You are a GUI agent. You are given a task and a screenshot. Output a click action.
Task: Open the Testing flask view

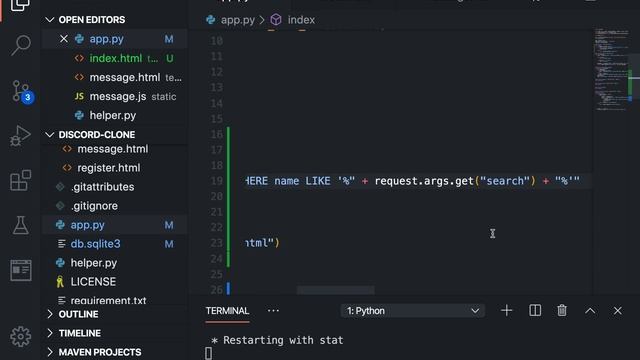tap(20, 225)
